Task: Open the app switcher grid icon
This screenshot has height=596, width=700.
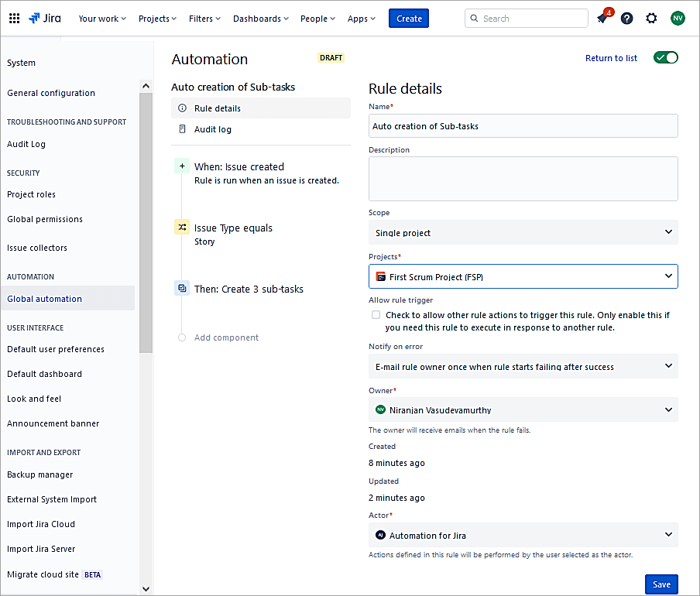Action: (x=14, y=19)
